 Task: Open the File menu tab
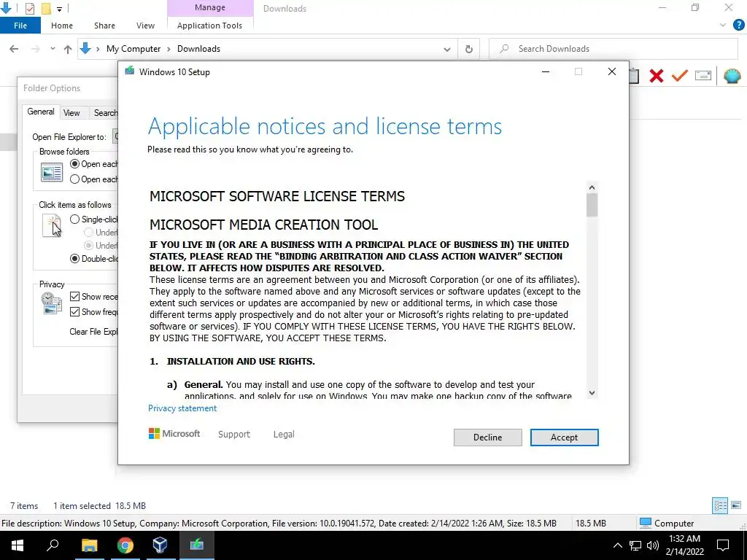point(20,26)
